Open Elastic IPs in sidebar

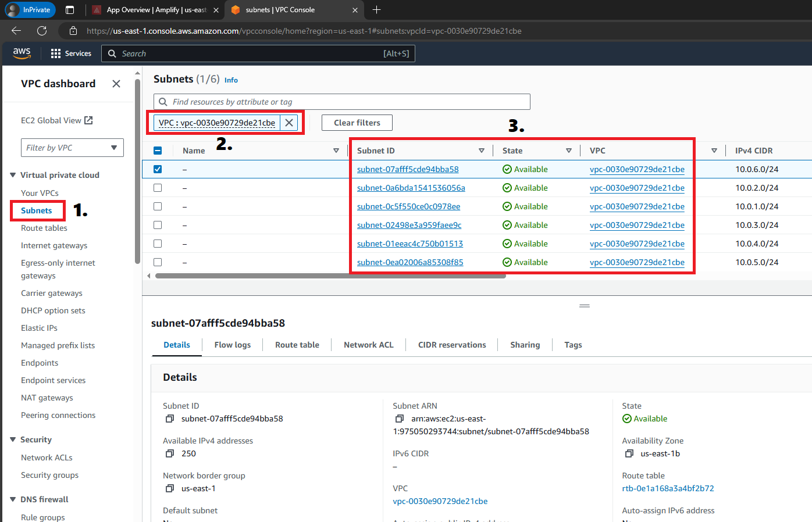click(x=39, y=328)
